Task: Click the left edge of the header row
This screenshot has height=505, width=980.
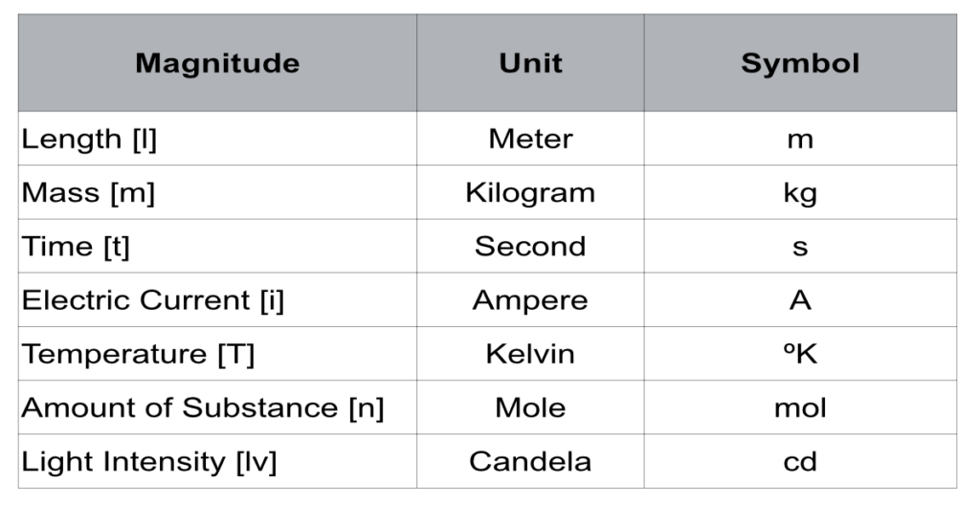Action: pyautogui.click(x=18, y=63)
